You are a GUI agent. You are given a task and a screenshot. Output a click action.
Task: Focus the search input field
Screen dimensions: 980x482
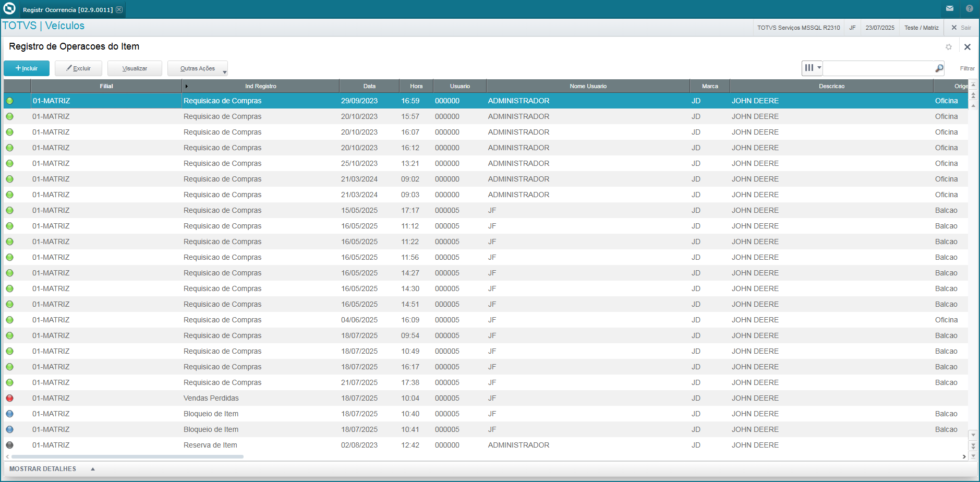(879, 68)
